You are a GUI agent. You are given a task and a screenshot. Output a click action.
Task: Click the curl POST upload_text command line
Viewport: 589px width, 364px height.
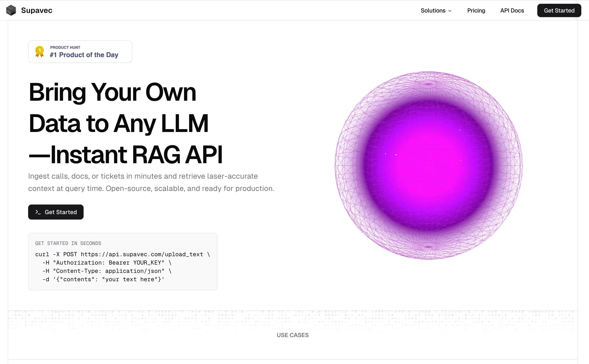tap(123, 254)
